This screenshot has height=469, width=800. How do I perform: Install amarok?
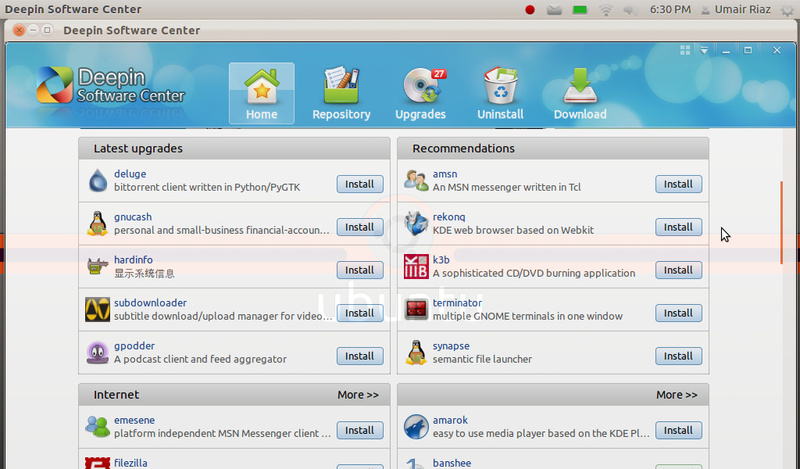click(x=679, y=430)
